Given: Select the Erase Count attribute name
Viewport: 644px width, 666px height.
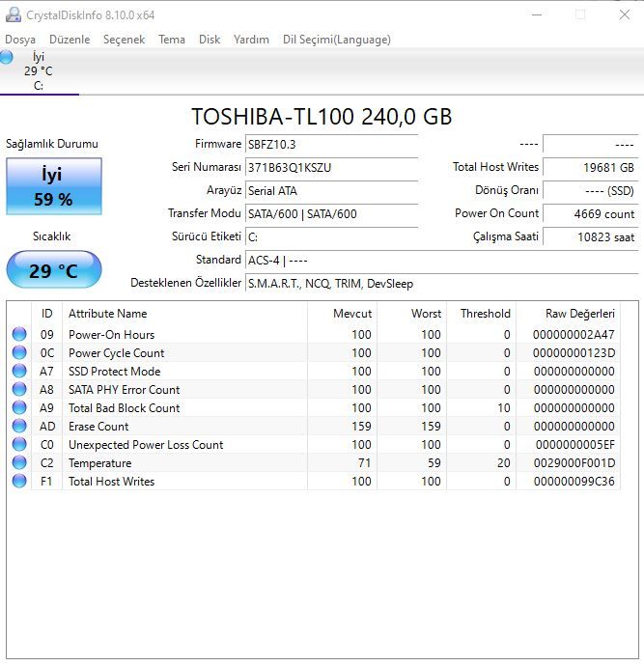Looking at the screenshot, I should [x=98, y=426].
